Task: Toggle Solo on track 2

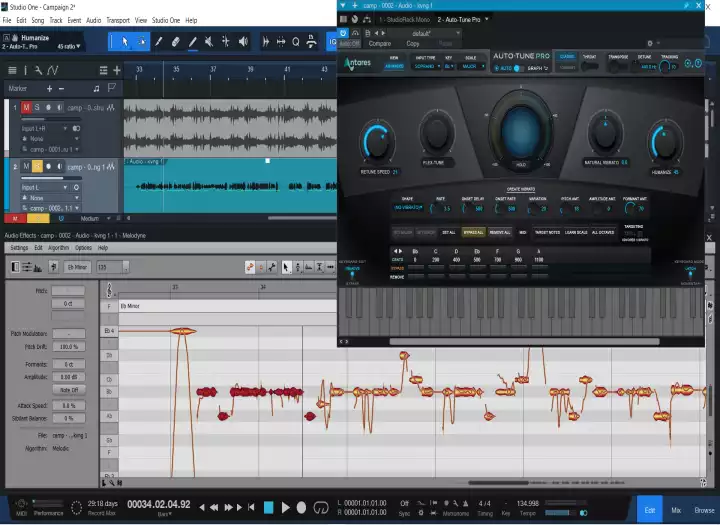Action: coord(37,166)
